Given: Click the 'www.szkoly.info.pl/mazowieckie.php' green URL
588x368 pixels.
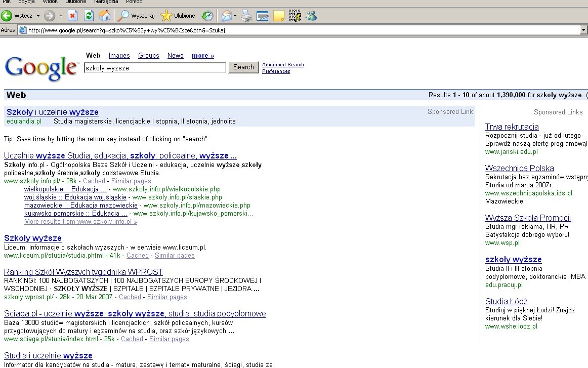Looking at the screenshot, I should coord(197,205).
